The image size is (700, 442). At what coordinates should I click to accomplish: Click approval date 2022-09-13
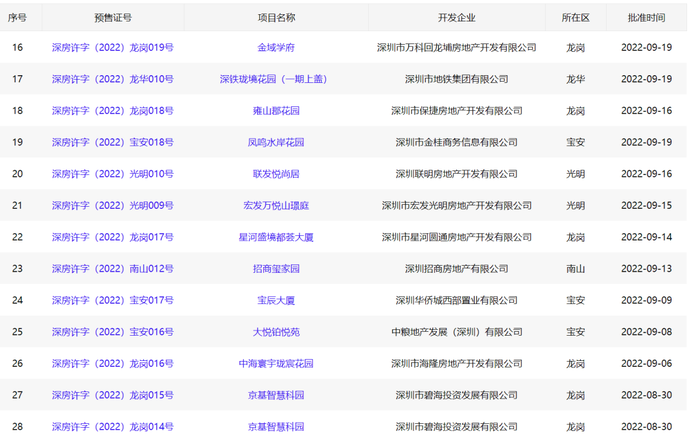tap(646, 269)
